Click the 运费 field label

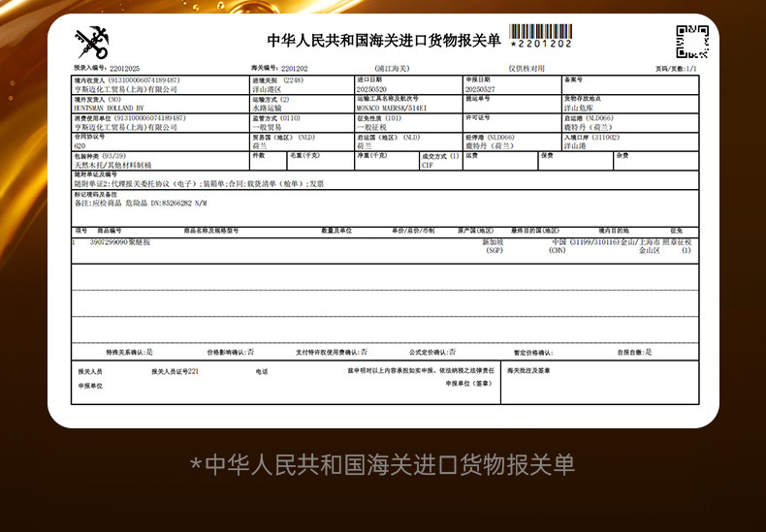(471, 155)
